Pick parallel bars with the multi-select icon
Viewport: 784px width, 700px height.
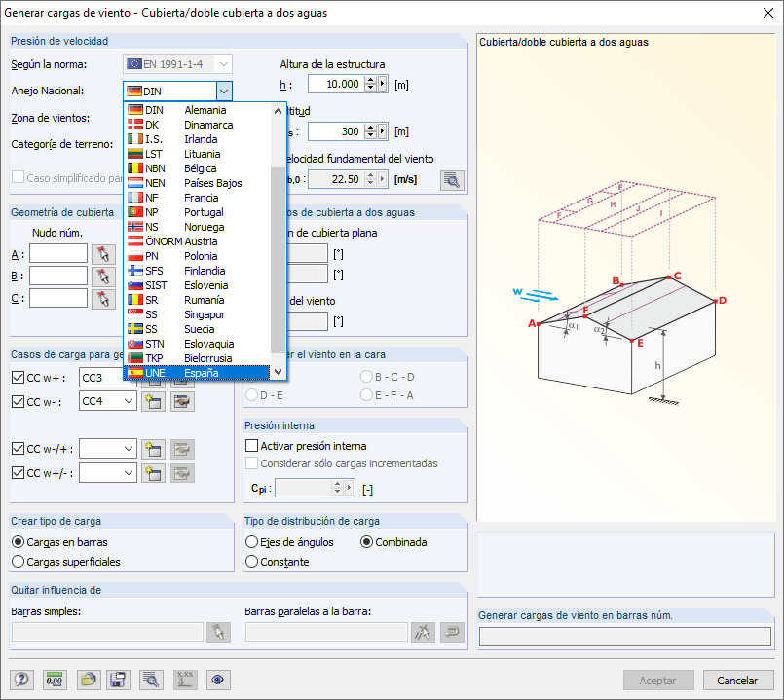(423, 632)
